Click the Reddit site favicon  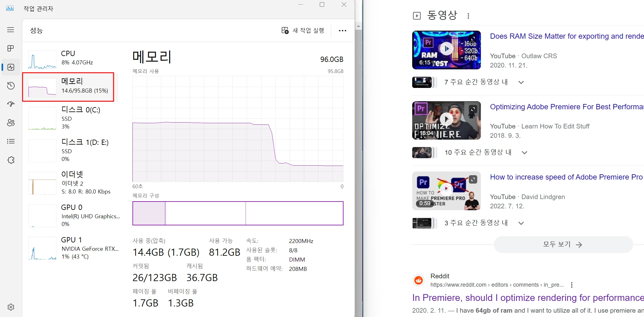419,280
